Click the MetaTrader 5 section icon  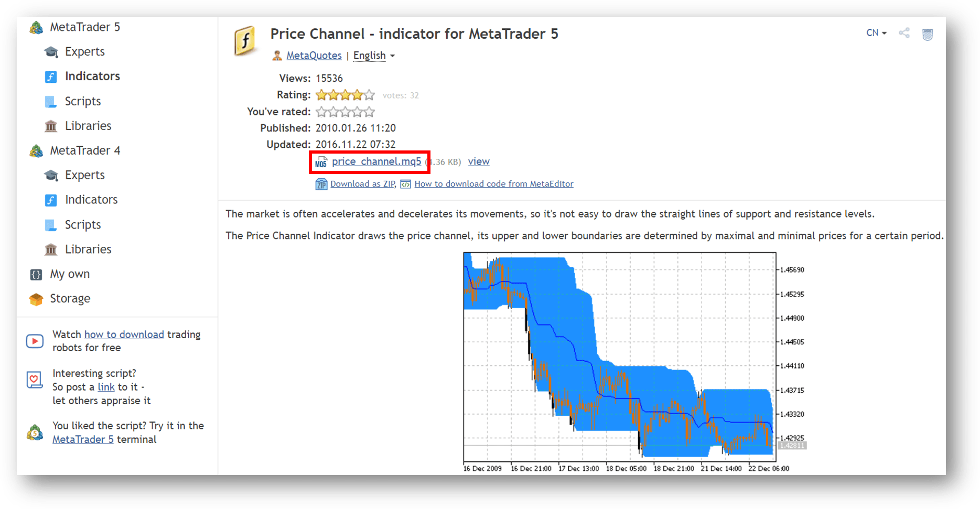coord(36,27)
